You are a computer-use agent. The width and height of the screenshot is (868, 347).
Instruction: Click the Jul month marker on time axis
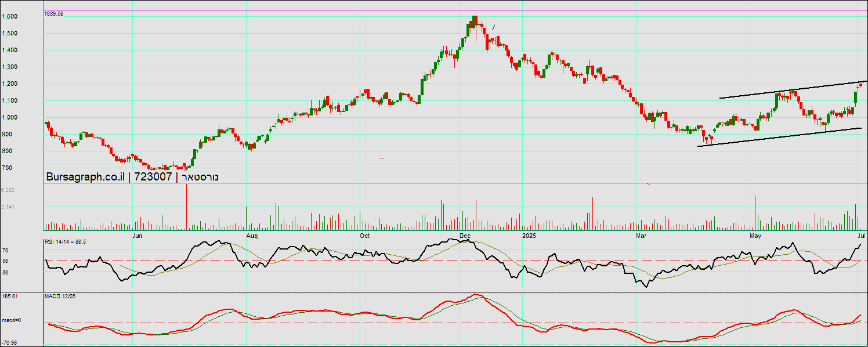[861, 236]
